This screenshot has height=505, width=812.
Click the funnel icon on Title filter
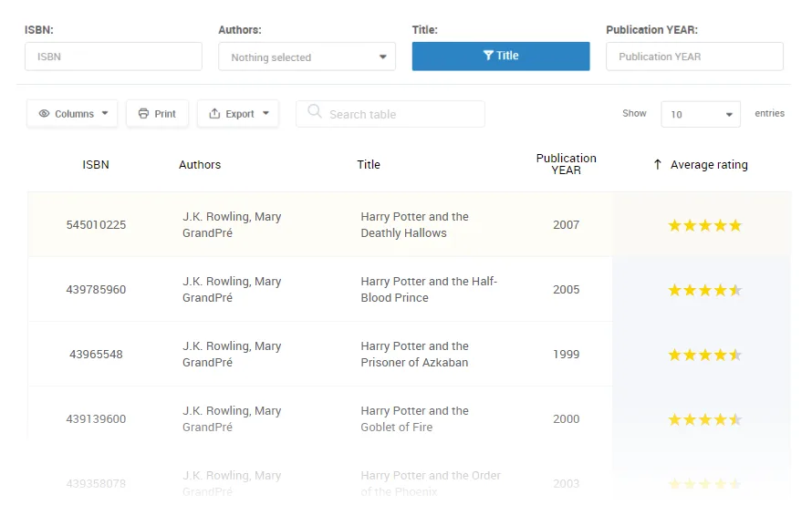pos(488,56)
